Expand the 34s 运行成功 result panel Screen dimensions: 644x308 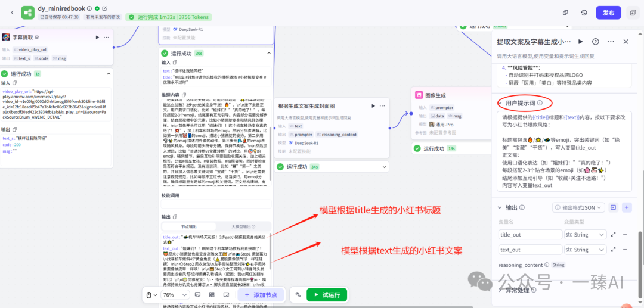[384, 166]
